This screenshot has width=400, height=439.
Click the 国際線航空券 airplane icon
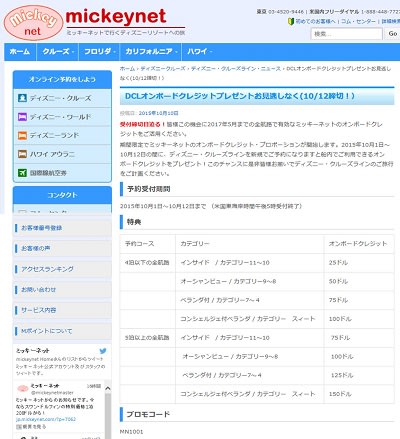22,173
